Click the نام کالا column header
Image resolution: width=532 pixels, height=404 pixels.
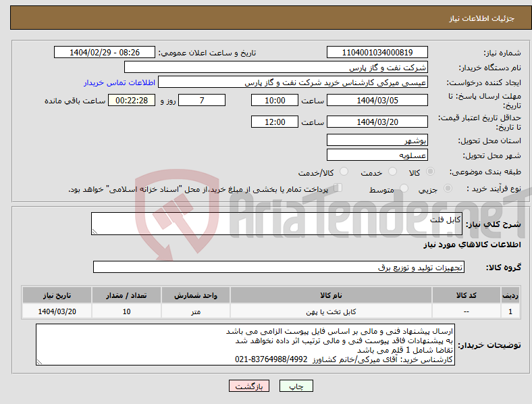click(331, 295)
